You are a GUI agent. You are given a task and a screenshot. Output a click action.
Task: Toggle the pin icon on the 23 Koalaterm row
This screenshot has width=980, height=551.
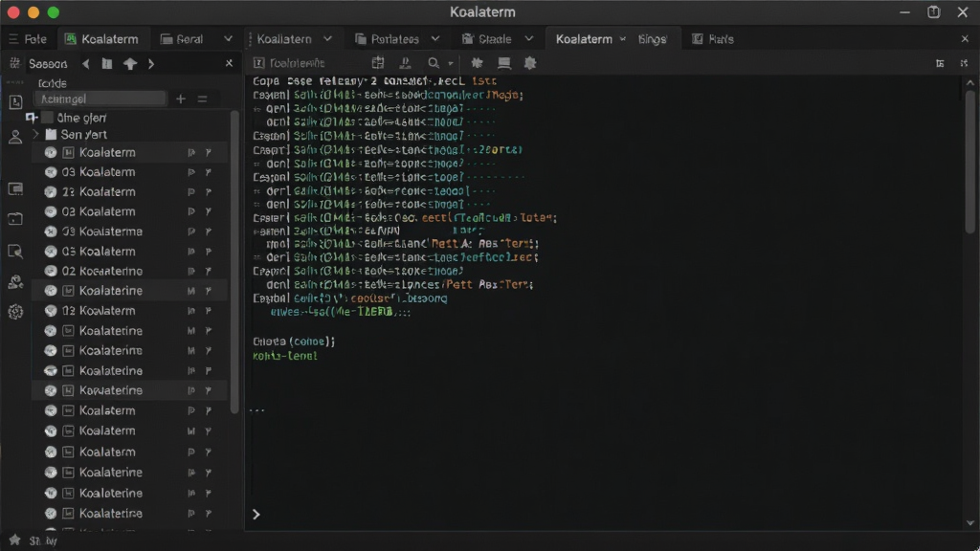[x=191, y=191]
